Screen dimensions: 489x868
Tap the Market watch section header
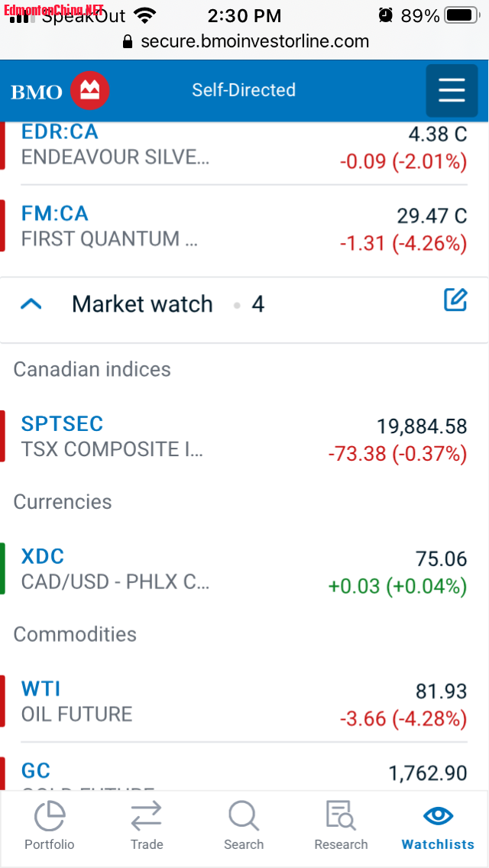point(244,304)
